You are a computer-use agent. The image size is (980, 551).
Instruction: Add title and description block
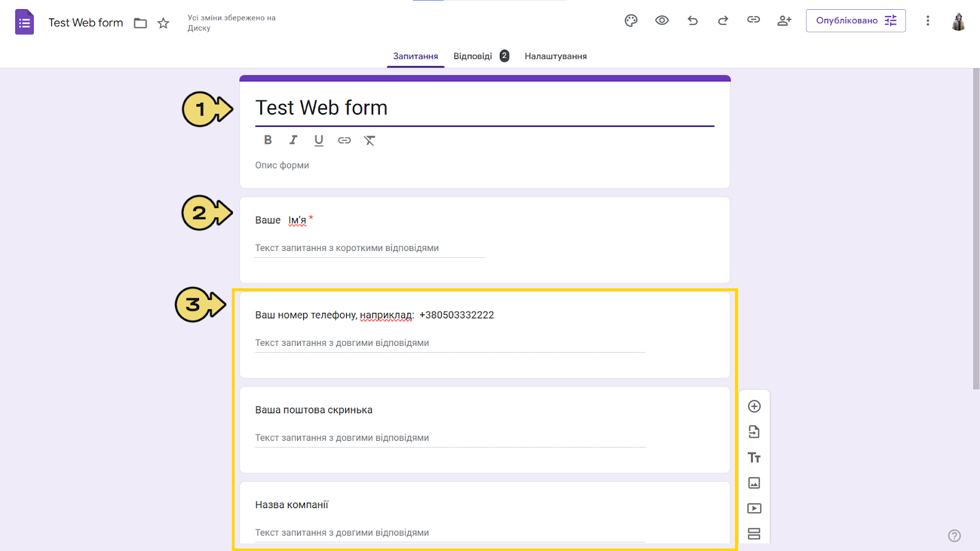point(755,457)
